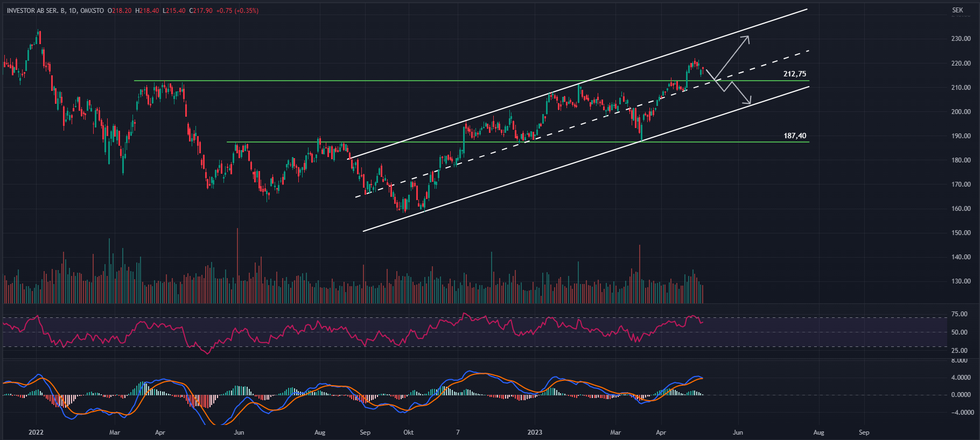Click the 2022 date on time axis
980x440 pixels.
[36, 432]
